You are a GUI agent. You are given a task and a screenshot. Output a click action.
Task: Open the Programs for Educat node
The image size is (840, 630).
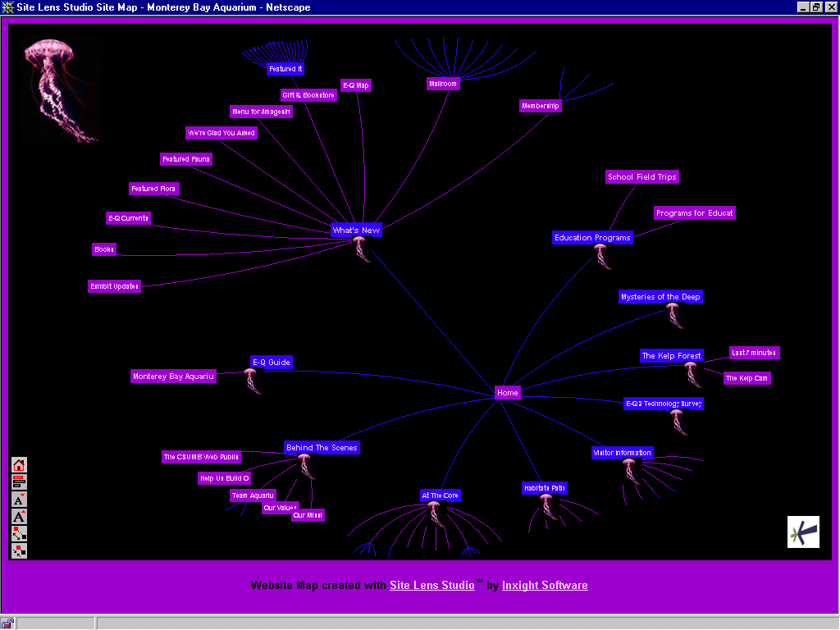pos(694,213)
